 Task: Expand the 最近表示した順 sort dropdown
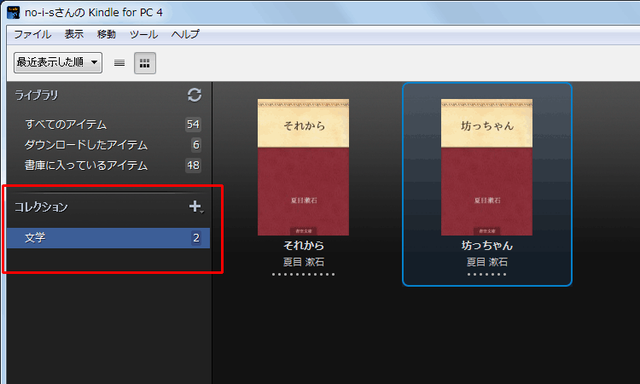[58, 62]
